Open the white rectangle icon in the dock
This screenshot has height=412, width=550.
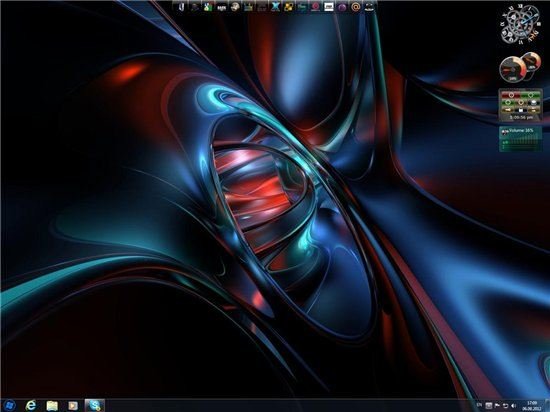click(329, 7)
